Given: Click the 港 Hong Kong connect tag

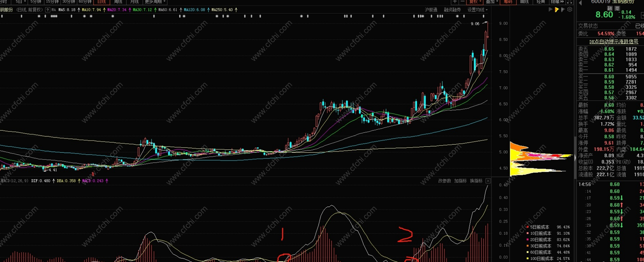Looking at the screenshot, I should (x=617, y=8).
